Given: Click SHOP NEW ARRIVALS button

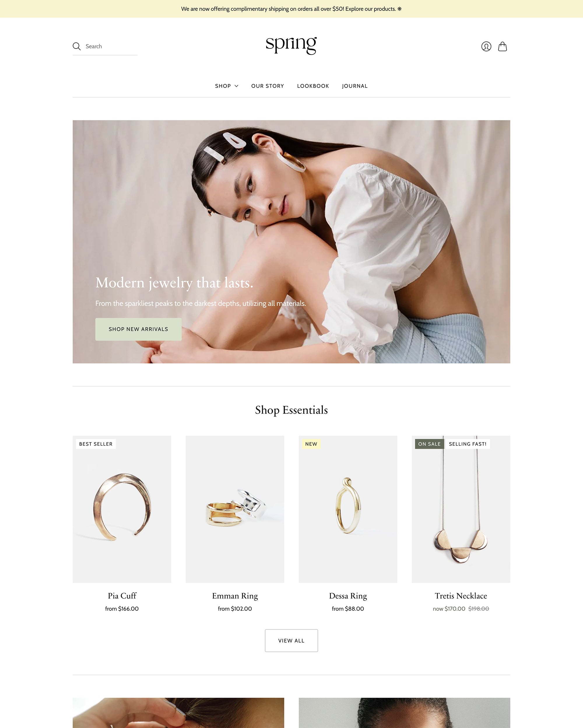Looking at the screenshot, I should click(x=139, y=328).
